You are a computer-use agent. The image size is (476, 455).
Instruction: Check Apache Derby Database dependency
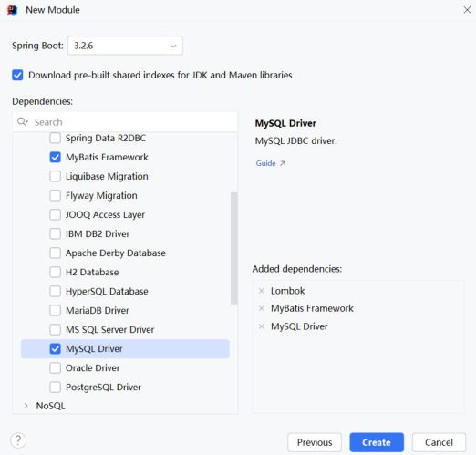(x=55, y=253)
